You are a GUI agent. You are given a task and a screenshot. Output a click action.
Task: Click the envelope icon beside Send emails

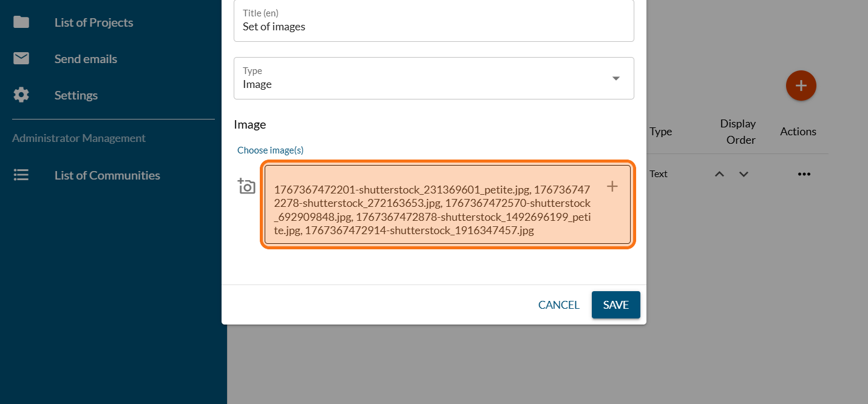(x=21, y=59)
